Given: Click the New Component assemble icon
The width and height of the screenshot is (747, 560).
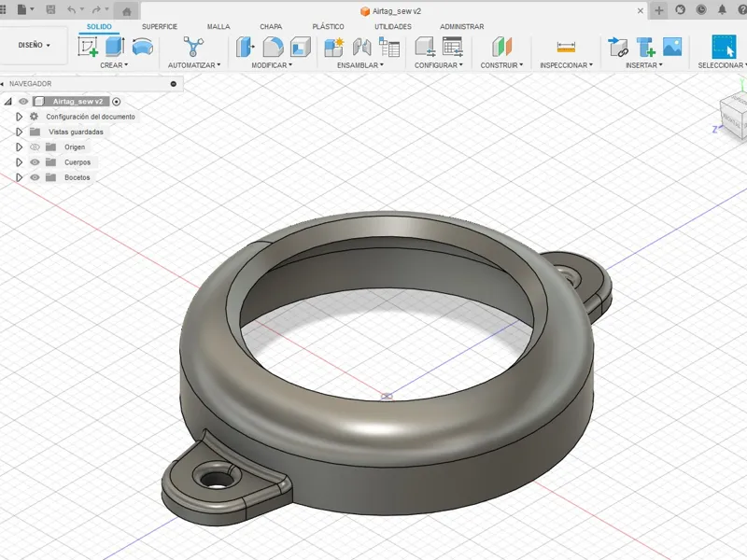Looking at the screenshot, I should pyautogui.click(x=334, y=47).
